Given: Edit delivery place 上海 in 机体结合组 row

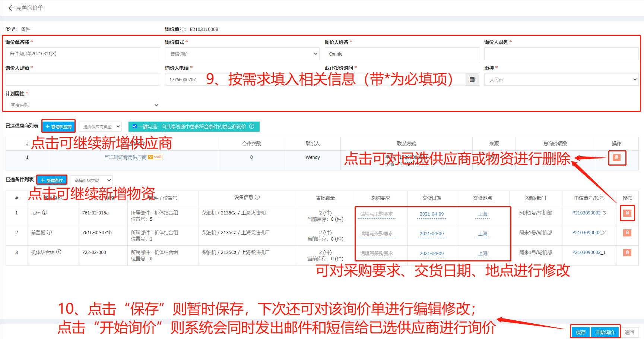Looking at the screenshot, I should (x=483, y=254).
